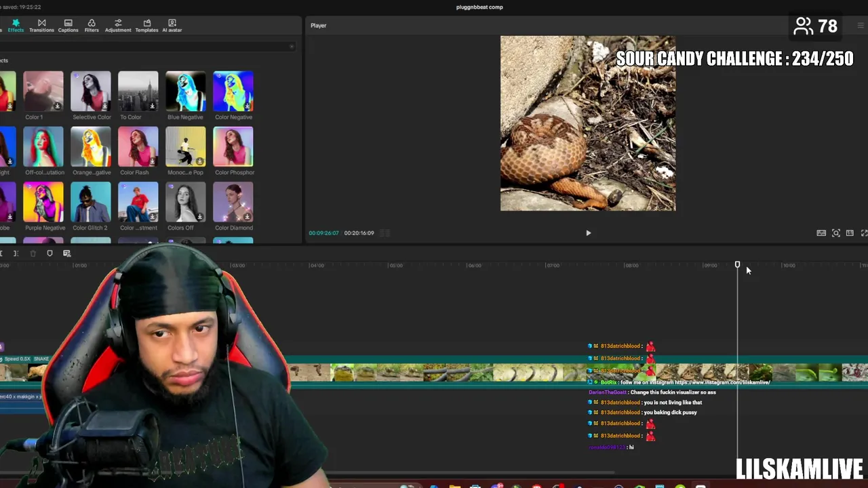Download the Color Flash effect
Screen dimensions: 868x488
coord(152,161)
